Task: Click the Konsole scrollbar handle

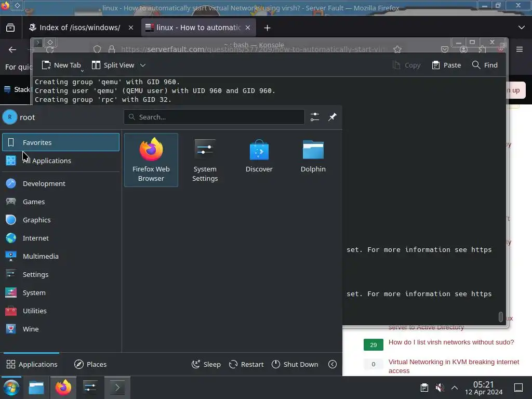Action: pyautogui.click(x=500, y=316)
